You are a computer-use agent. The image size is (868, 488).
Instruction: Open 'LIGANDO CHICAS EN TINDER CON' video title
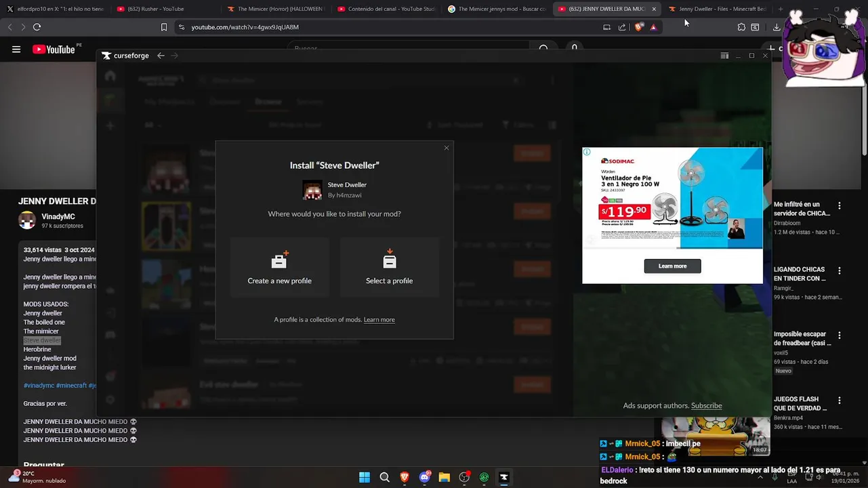pyautogui.click(x=800, y=274)
